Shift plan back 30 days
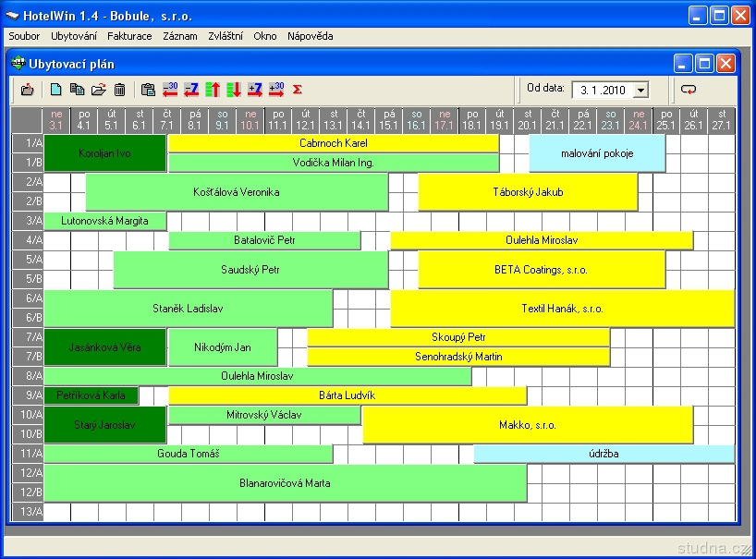756x559 pixels. coord(170,90)
